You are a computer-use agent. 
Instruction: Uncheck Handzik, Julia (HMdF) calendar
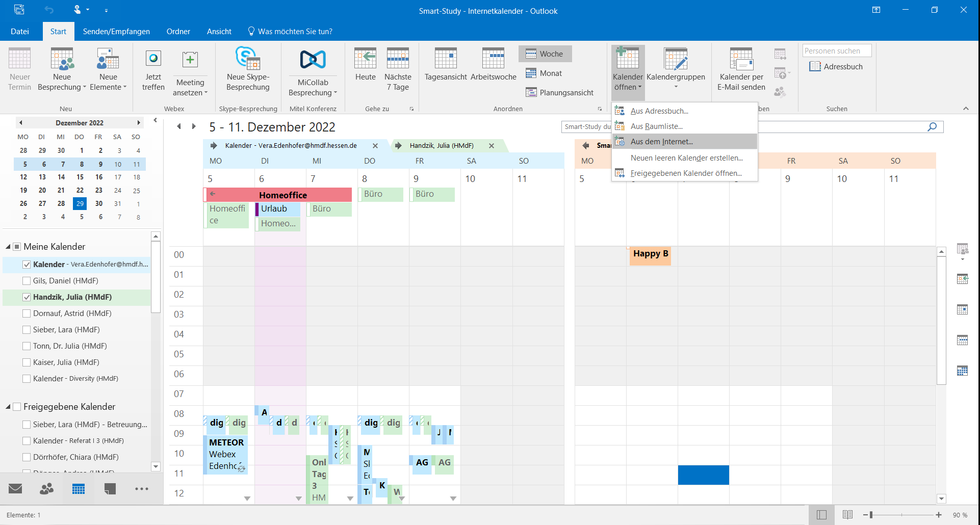pyautogui.click(x=27, y=297)
